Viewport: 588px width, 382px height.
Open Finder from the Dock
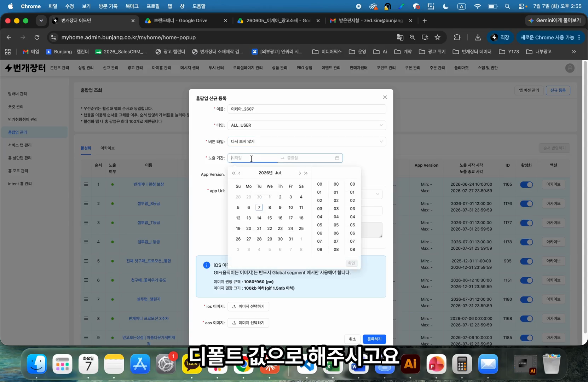click(x=37, y=364)
